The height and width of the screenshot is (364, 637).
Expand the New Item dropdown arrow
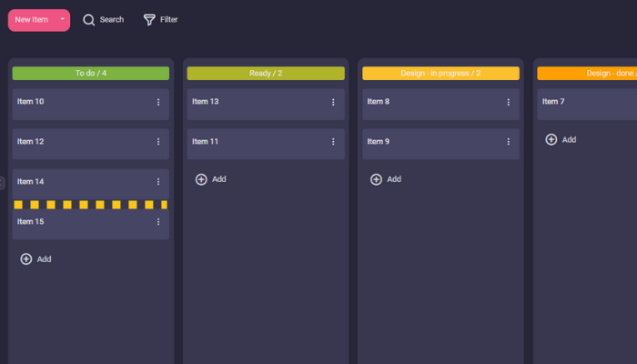click(x=62, y=19)
